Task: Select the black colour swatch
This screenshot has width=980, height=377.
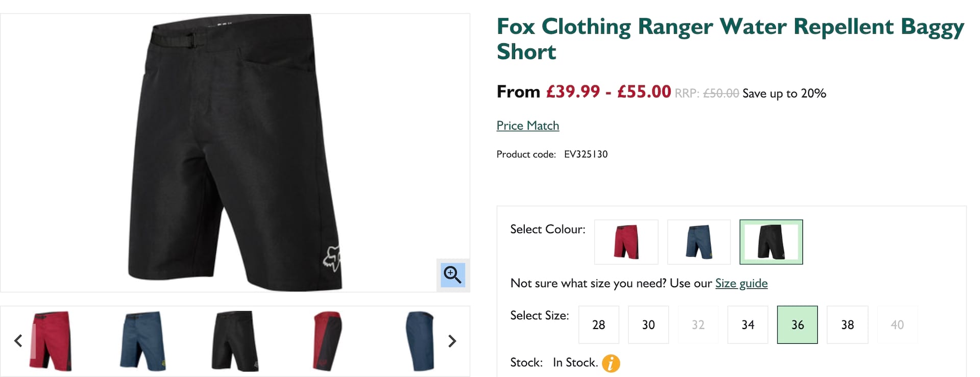Action: 771,242
